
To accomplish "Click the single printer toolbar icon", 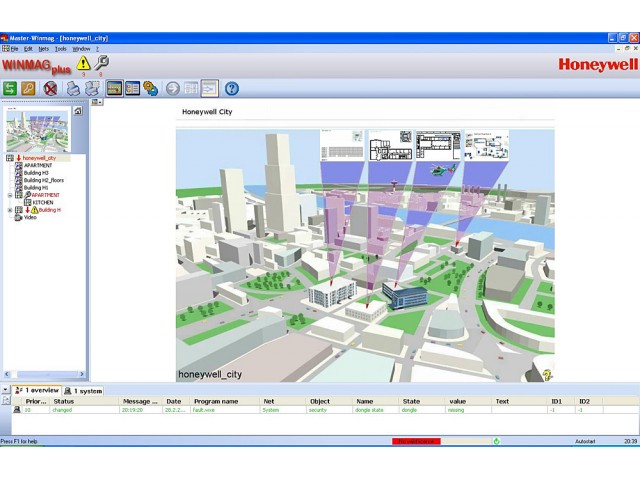I will pyautogui.click(x=73, y=88).
